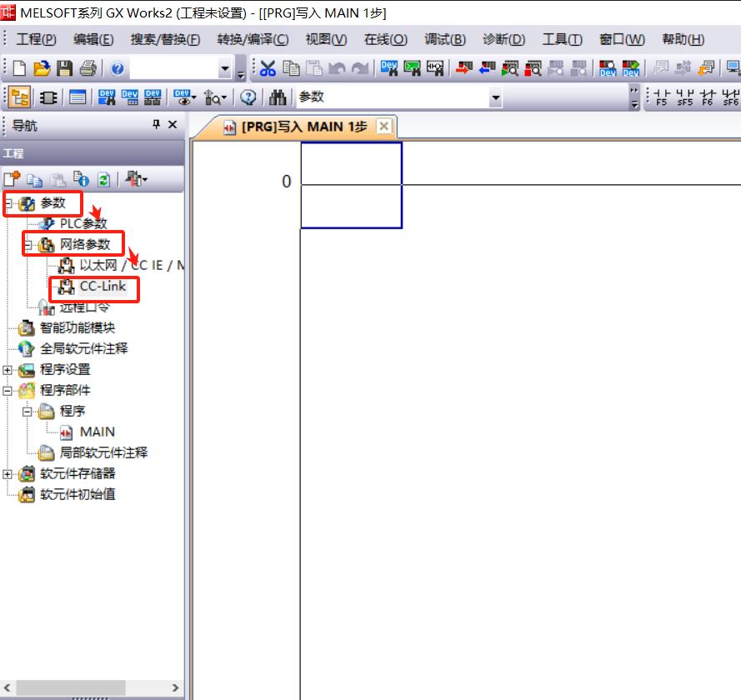Screen dimensions: 741x700
Task: Open the empty toolbar combo box dropdown
Action: click(x=225, y=69)
